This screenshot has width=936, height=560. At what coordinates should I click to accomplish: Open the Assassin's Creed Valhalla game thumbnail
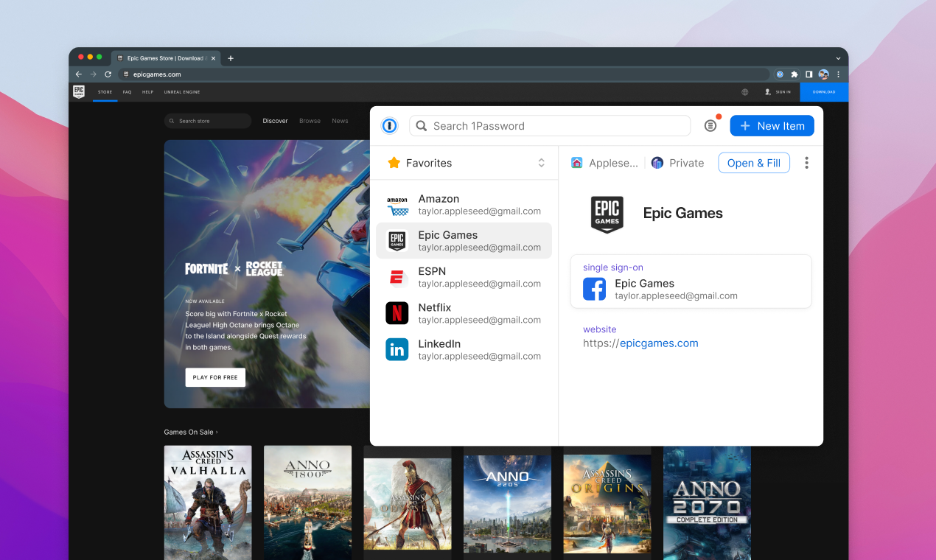pos(208,503)
